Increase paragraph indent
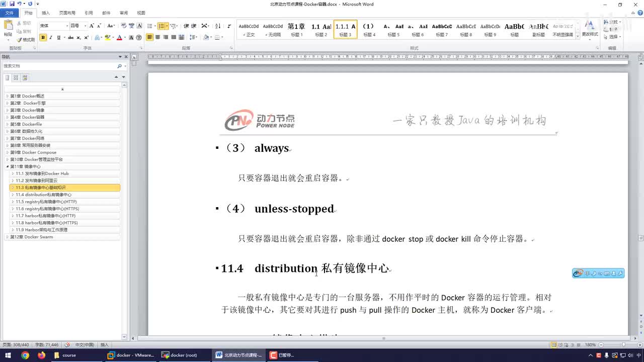Viewport: 644px width, 362px height. tap(194, 26)
